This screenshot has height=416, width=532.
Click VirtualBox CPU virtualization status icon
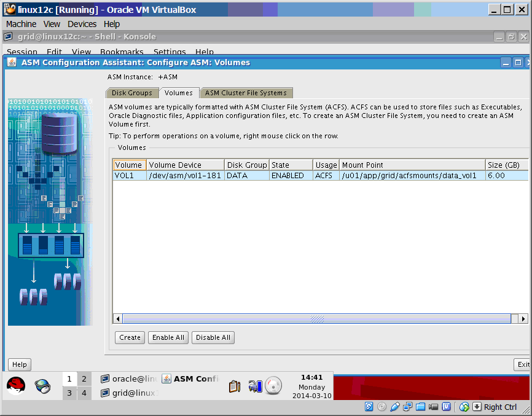coord(446,407)
